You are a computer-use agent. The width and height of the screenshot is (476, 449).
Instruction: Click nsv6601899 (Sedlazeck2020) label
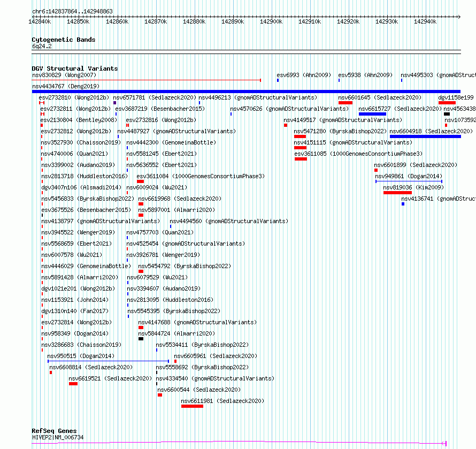(415, 165)
